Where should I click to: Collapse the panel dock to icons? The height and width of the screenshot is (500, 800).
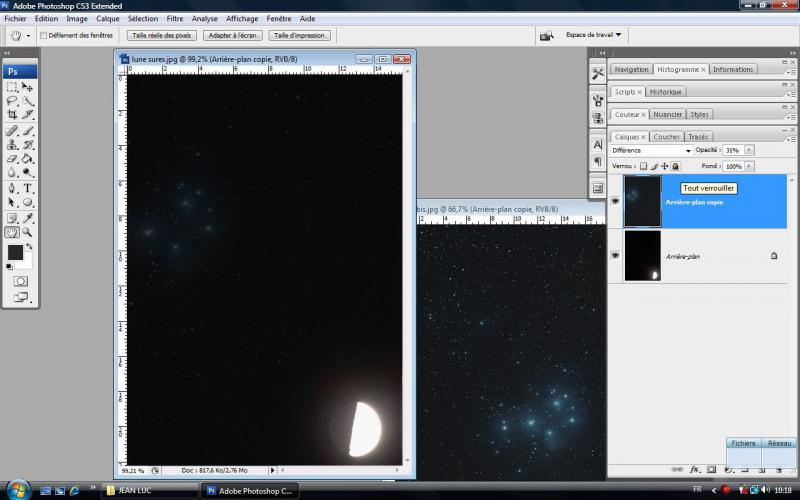pos(792,53)
